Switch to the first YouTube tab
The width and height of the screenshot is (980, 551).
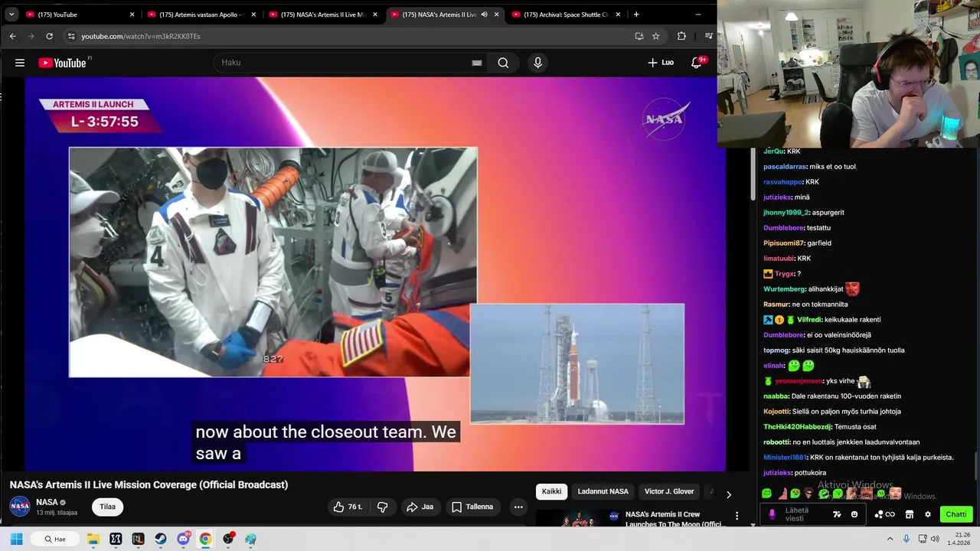80,15
